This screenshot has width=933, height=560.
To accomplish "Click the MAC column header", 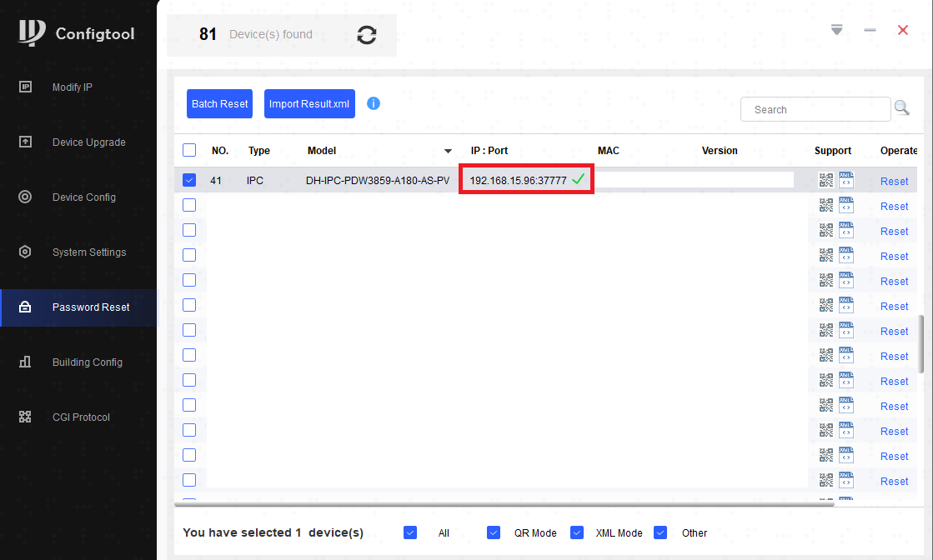I will point(608,150).
